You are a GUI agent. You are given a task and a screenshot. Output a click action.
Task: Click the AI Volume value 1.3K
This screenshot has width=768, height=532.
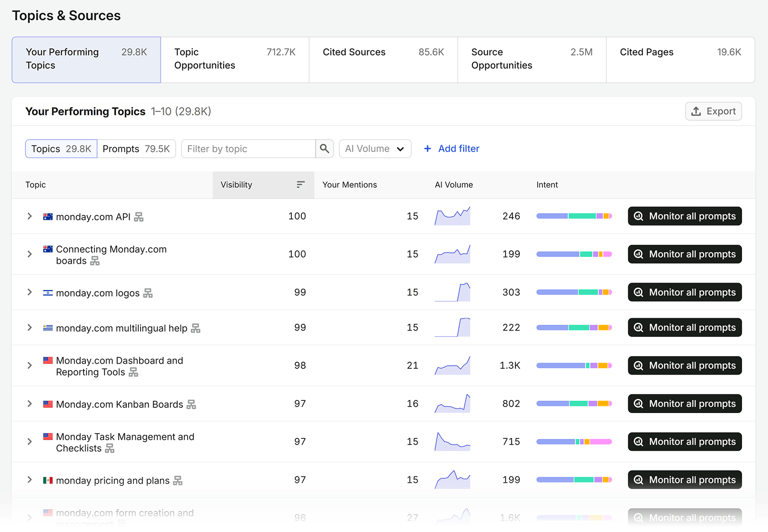[x=510, y=366]
